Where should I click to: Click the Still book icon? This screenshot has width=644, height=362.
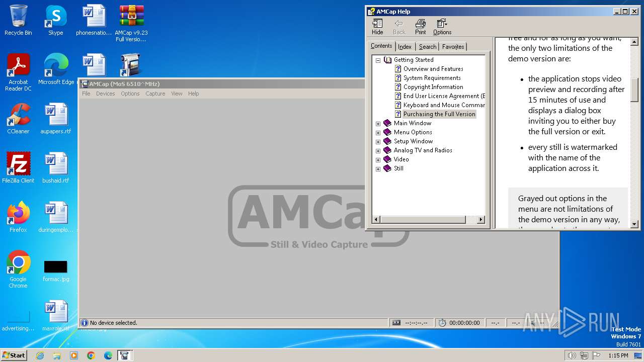(387, 168)
